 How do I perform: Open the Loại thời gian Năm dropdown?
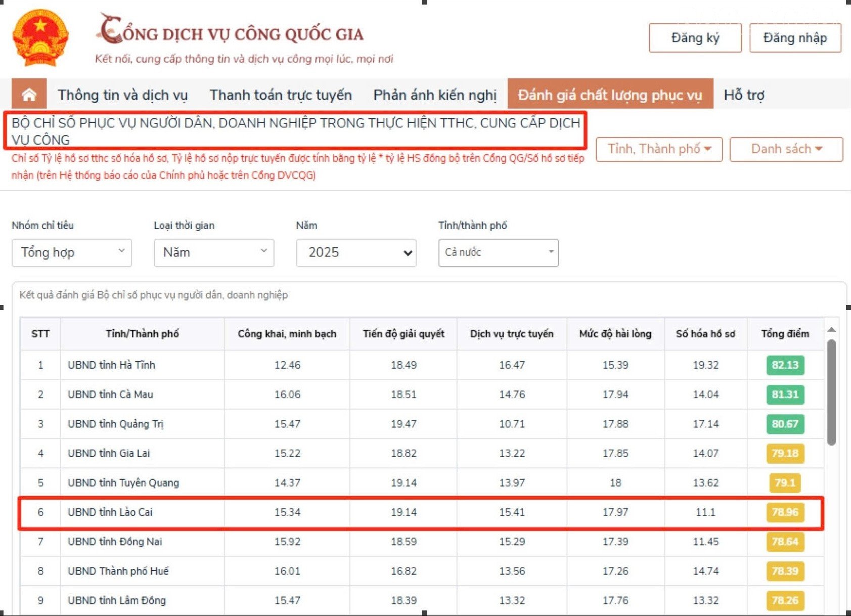(214, 252)
